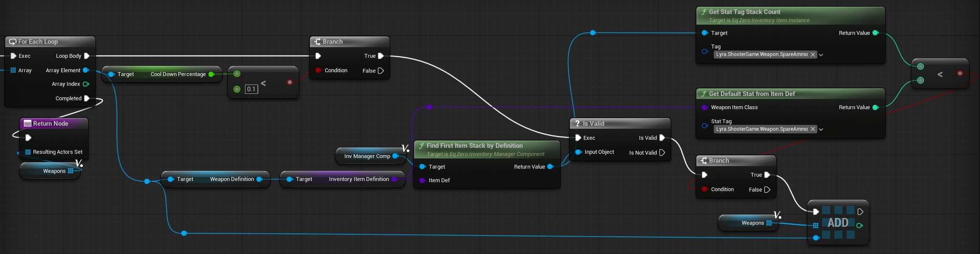Image resolution: width=980 pixels, height=254 pixels.
Task: Open the Stat Tag dropdown on Get Default Stat
Action: click(821, 129)
